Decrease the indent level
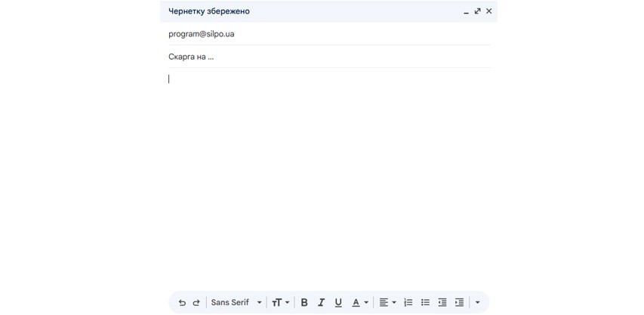This screenshot has width=644, height=315. pyautogui.click(x=442, y=303)
